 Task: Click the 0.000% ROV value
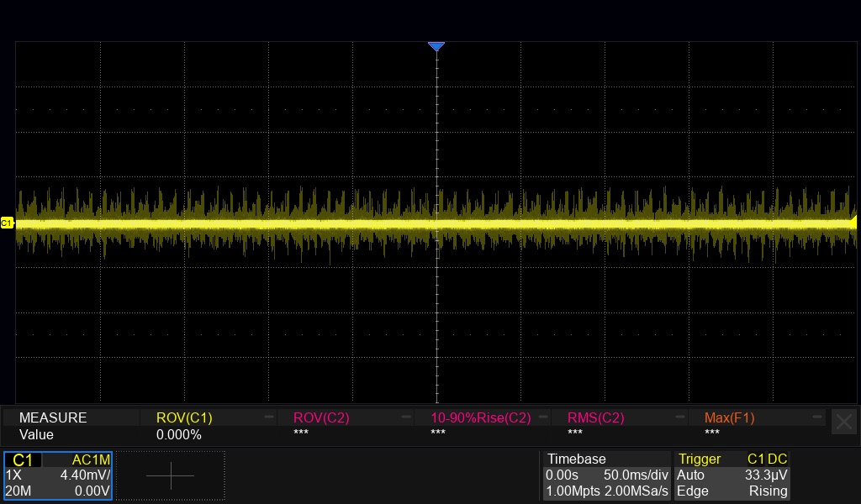pyautogui.click(x=178, y=435)
